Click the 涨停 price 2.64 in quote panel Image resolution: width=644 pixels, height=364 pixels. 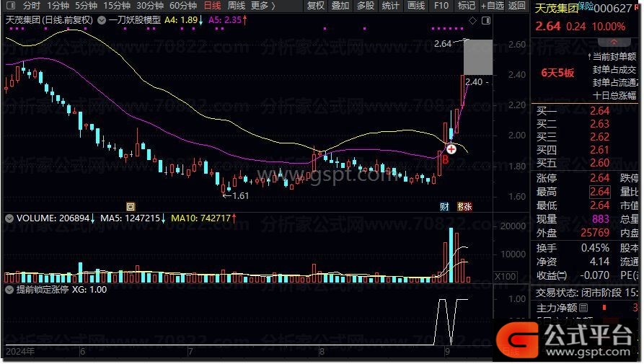[599, 178]
